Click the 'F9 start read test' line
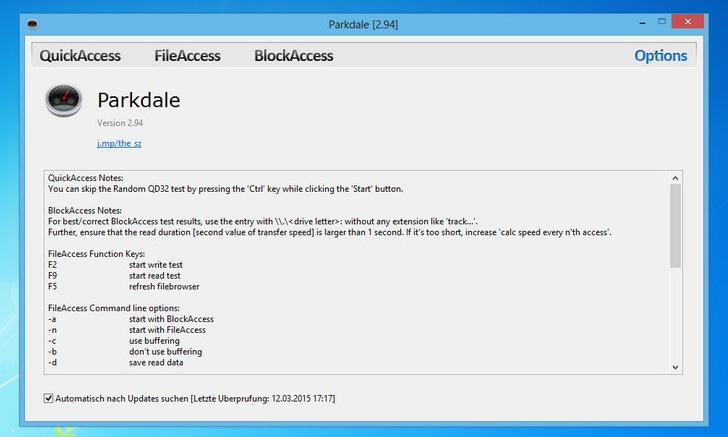The width and height of the screenshot is (728, 437). coord(114,275)
